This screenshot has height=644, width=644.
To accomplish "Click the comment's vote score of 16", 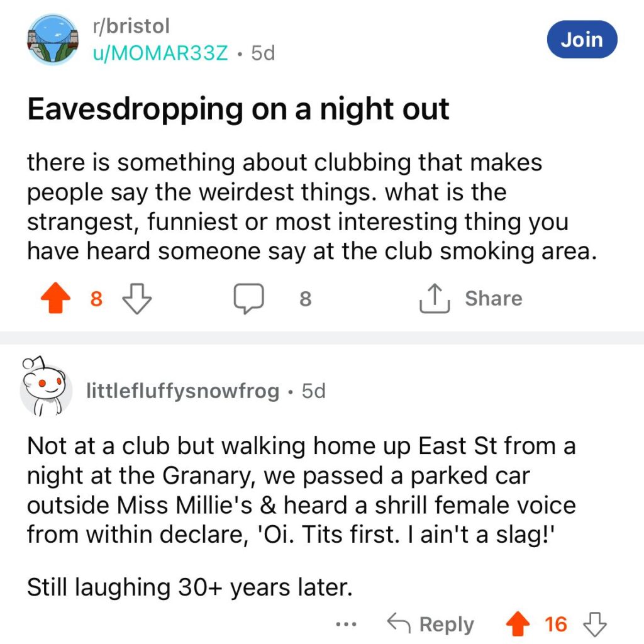I will [x=556, y=625].
